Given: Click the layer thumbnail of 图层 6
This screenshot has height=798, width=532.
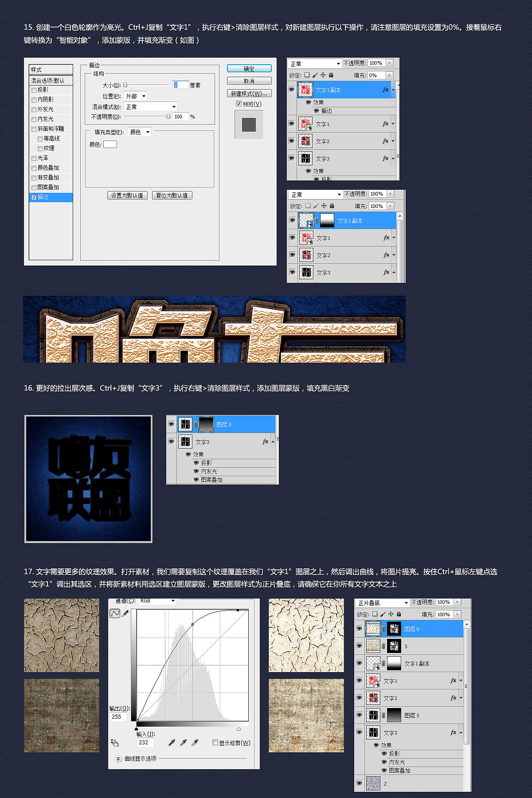Looking at the screenshot, I should (373, 629).
